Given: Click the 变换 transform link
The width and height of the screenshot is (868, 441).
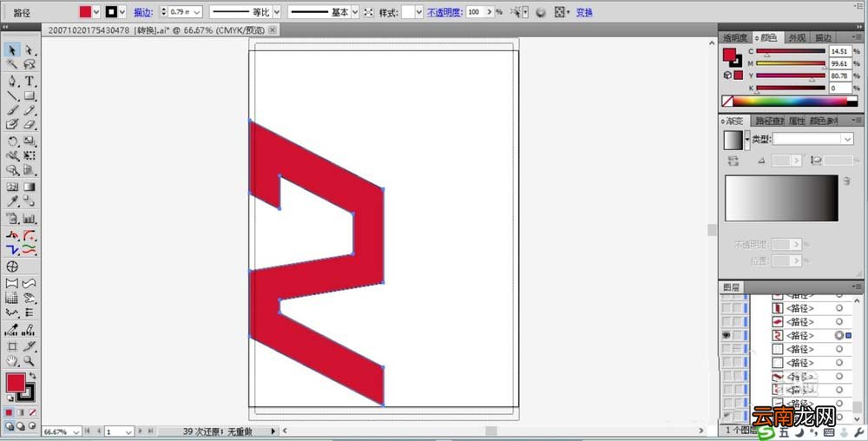Looking at the screenshot, I should pos(584,11).
